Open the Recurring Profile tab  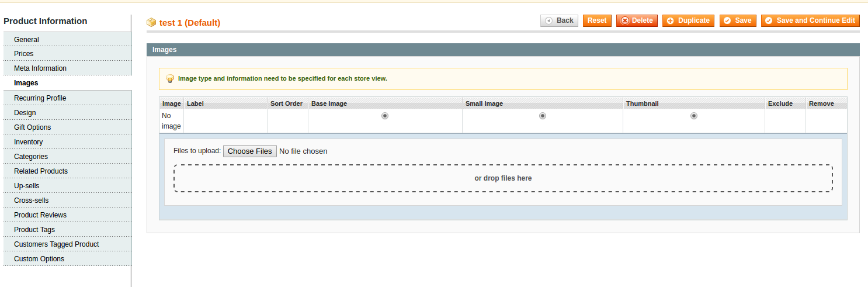(x=68, y=98)
